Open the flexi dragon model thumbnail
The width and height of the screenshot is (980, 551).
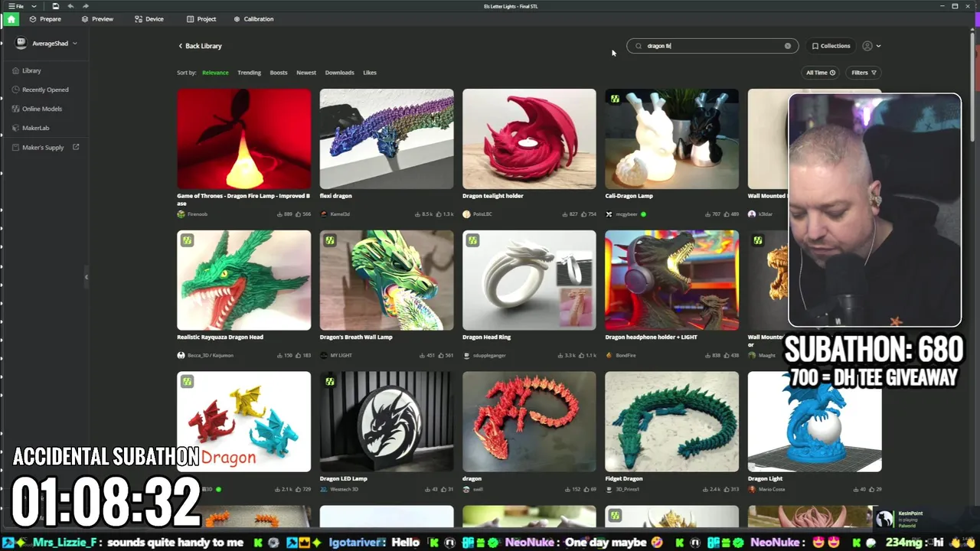(x=387, y=139)
